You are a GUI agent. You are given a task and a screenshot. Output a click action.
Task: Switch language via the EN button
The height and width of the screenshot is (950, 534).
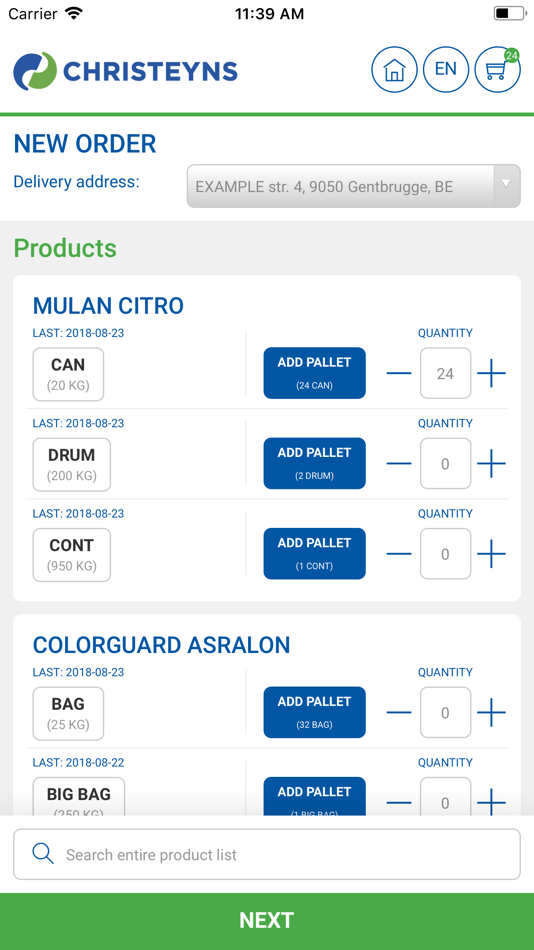click(x=446, y=70)
